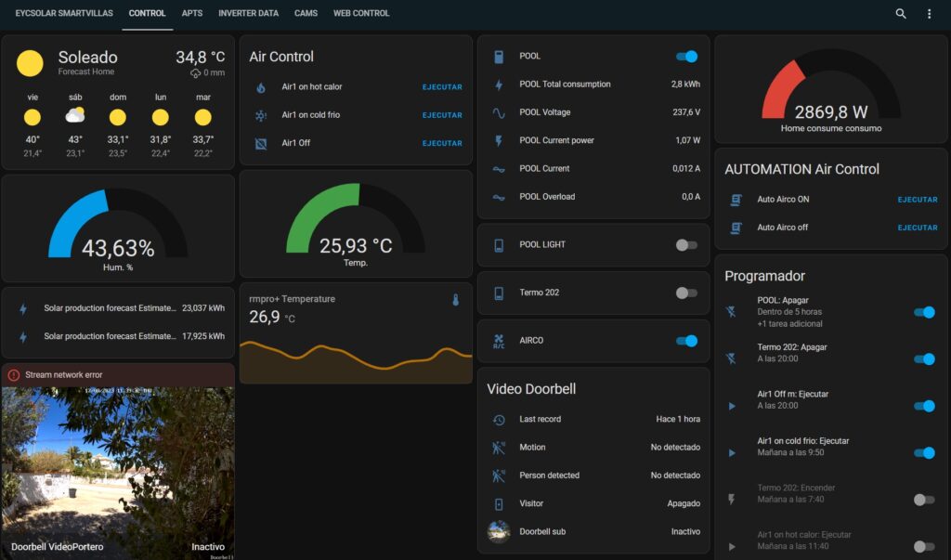Click the Last record history icon

tap(499, 420)
